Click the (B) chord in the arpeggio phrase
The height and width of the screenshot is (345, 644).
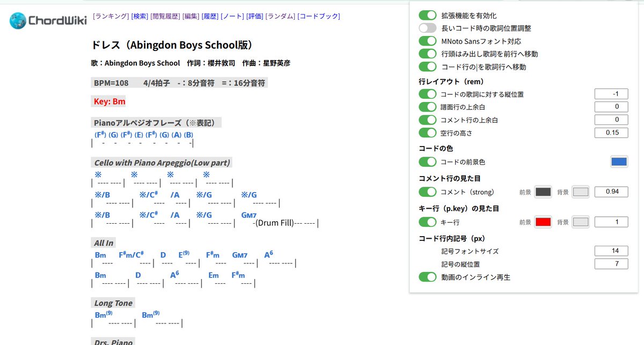[x=188, y=135]
